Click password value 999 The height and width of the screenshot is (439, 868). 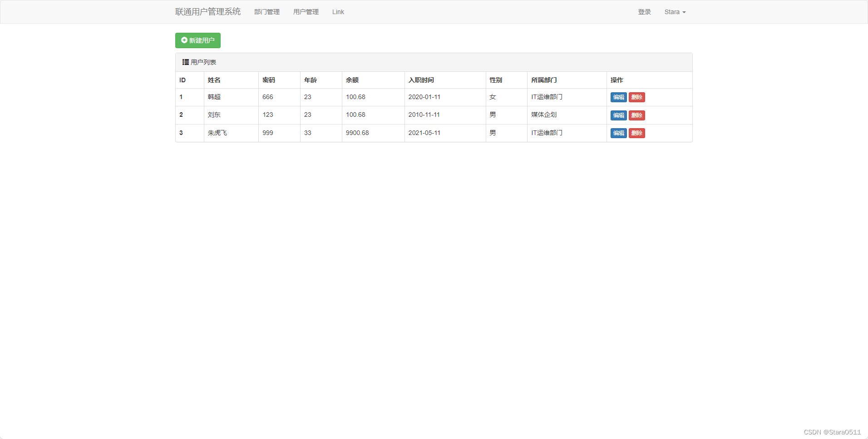click(x=268, y=133)
